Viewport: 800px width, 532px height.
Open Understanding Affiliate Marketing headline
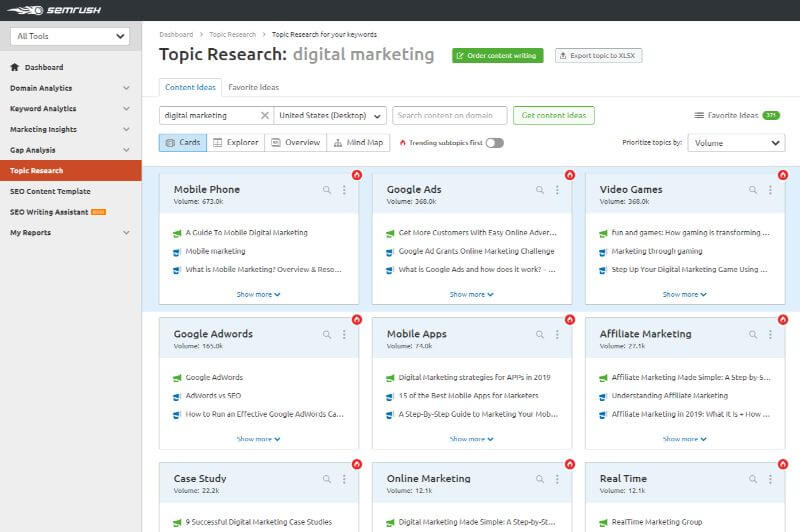670,395
